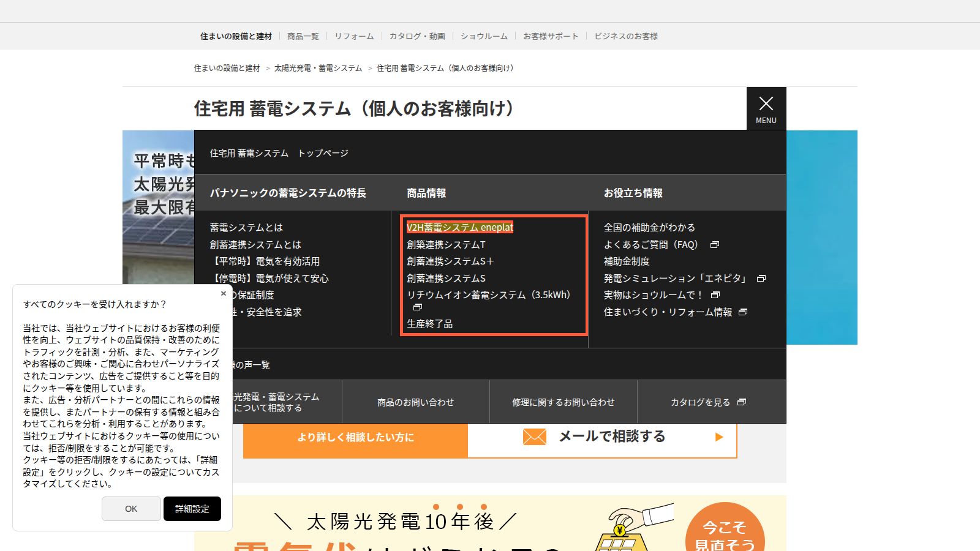The width and height of the screenshot is (980, 551).
Task: Accept cookies with OK button
Action: click(x=131, y=509)
